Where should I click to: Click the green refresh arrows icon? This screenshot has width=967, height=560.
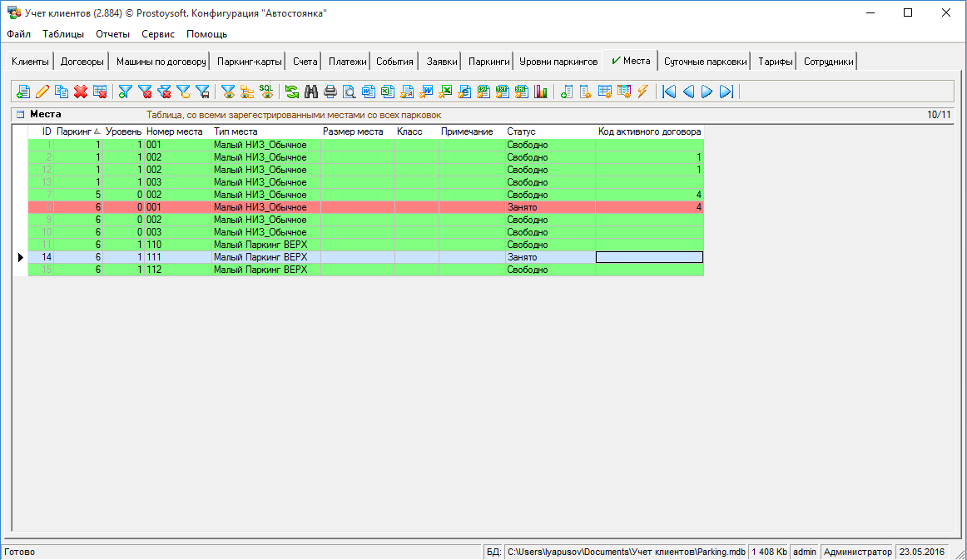coord(292,92)
